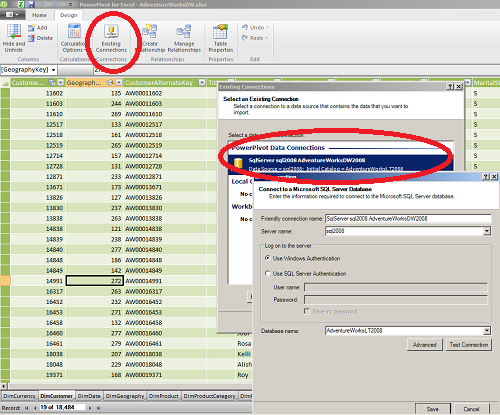Click cell AW00019371
The width and height of the screenshot is (500, 415).
point(165,375)
